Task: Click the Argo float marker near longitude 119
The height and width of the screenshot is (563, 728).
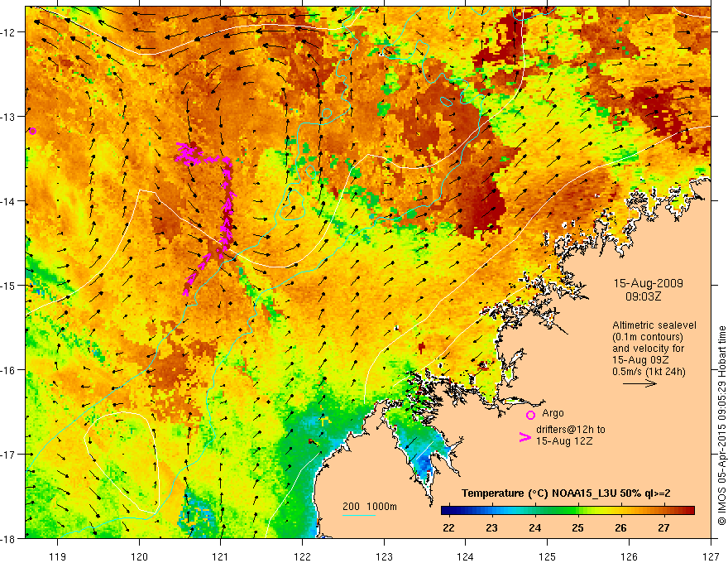Action: pyautogui.click(x=32, y=131)
